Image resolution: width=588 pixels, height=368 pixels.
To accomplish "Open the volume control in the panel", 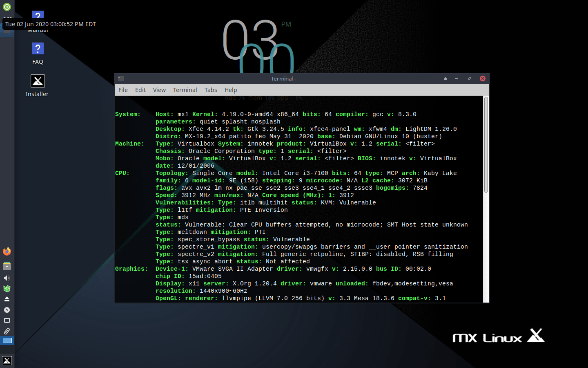I will coord(7,278).
